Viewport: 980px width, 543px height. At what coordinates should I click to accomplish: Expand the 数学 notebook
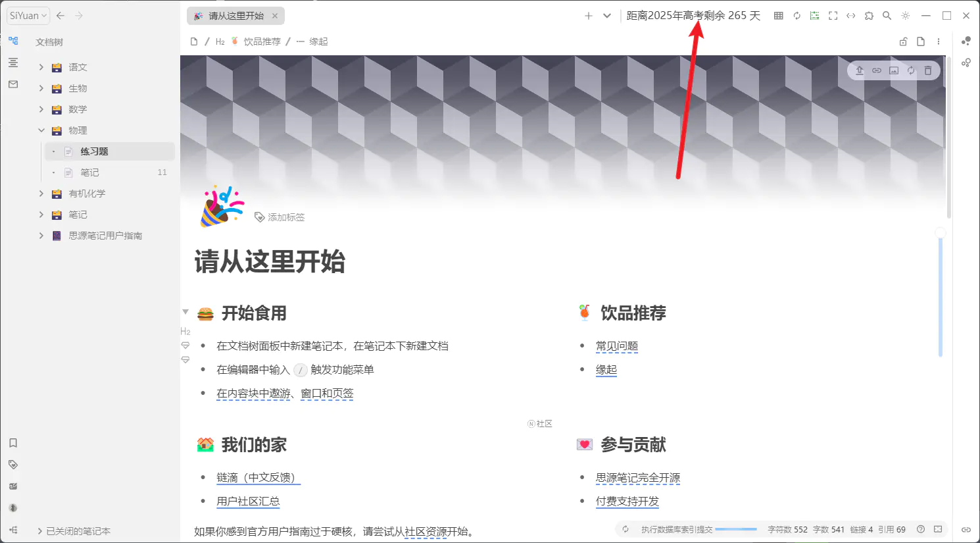click(41, 109)
